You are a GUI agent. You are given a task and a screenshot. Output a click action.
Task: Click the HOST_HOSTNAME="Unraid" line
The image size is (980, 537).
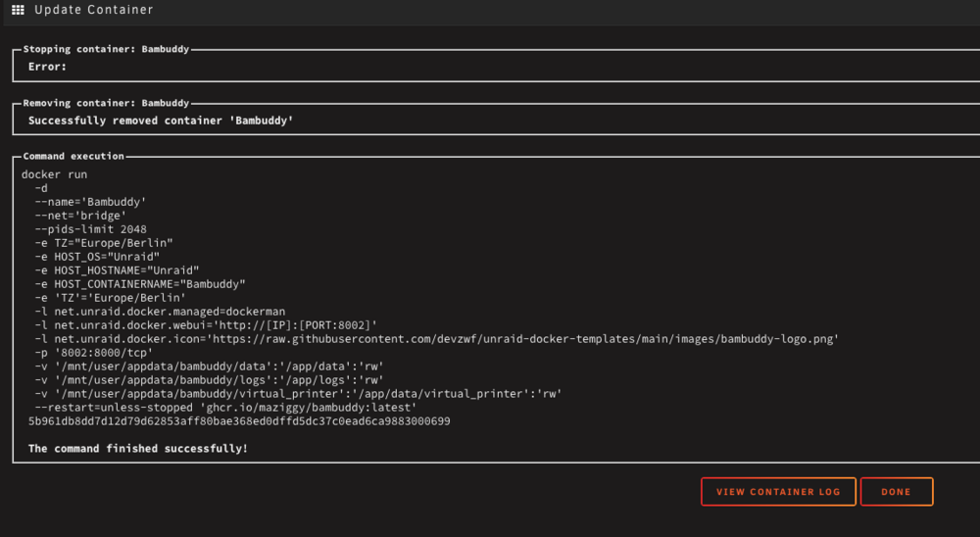pos(117,270)
